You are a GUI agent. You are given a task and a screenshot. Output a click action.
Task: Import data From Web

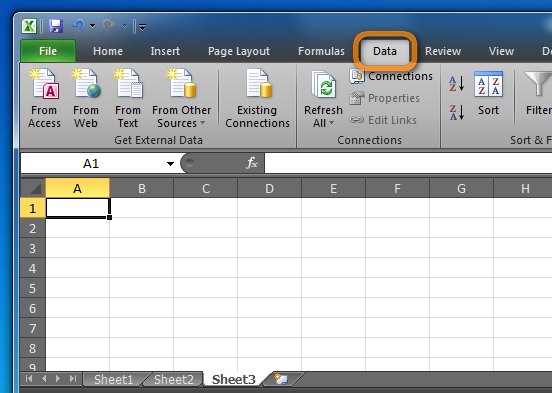pos(86,99)
